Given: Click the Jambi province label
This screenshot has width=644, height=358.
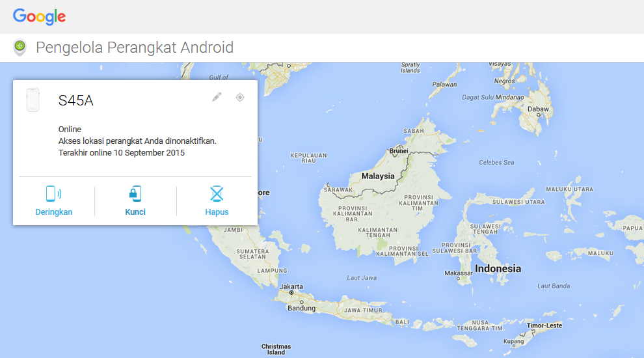Looking at the screenshot, I should (233, 230).
